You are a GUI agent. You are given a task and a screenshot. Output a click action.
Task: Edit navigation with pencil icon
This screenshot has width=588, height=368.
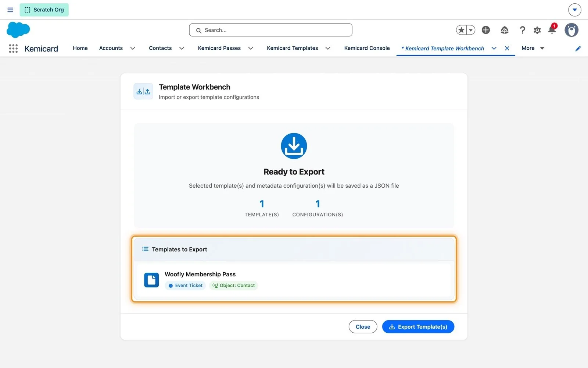[x=578, y=49]
